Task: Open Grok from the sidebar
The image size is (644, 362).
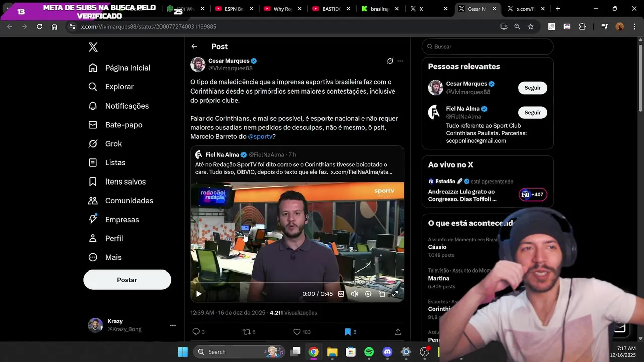Action: tap(105, 144)
